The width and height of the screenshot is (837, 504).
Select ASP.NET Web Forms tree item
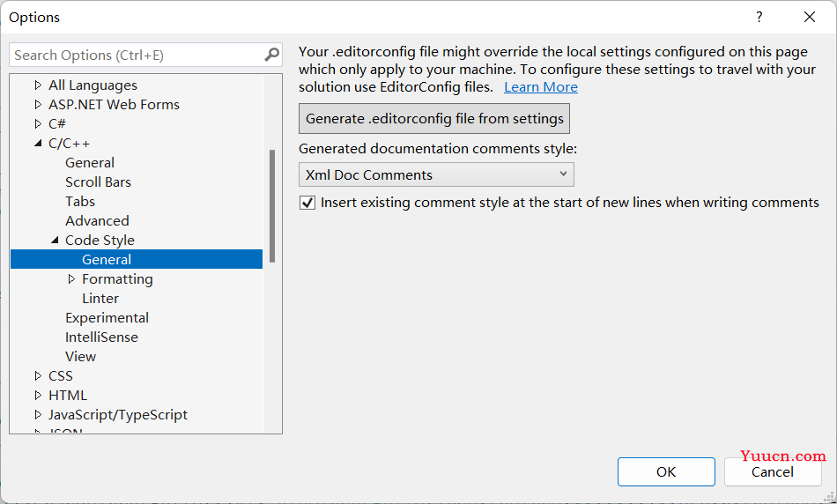pos(114,104)
